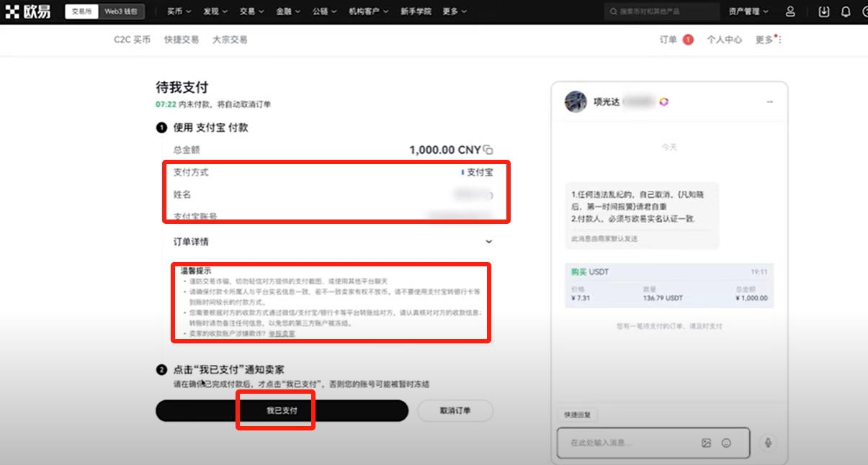Open 个人中心 personal center

724,40
